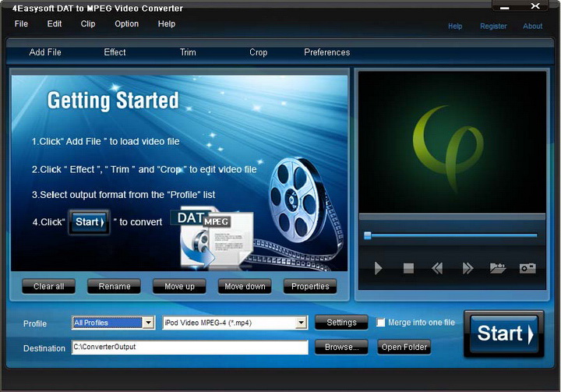This screenshot has height=392, width=561.
Task: Click the Destination path field
Action: [189, 348]
